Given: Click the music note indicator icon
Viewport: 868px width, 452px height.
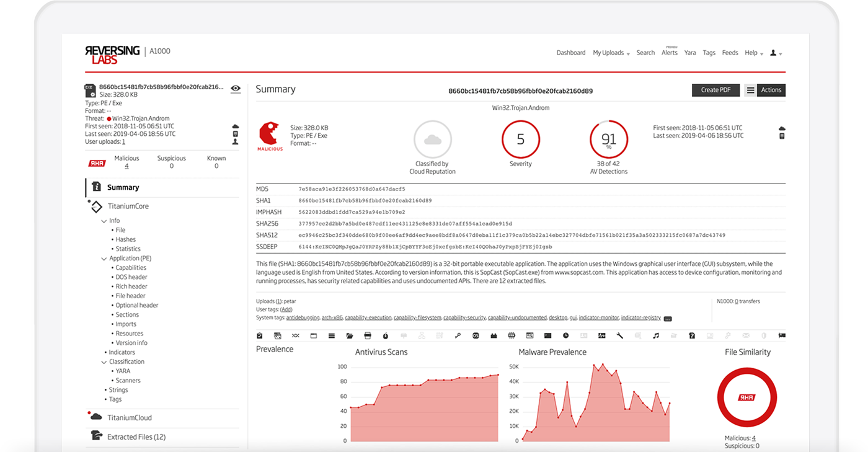Looking at the screenshot, I should click(655, 335).
